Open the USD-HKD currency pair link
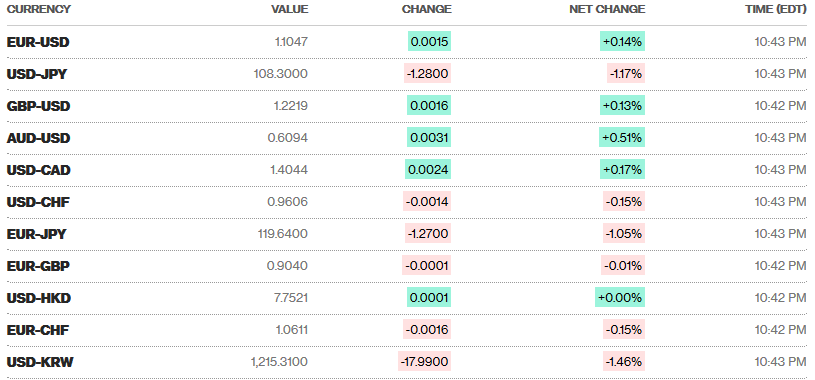This screenshot has height=380, width=815. 38,298
